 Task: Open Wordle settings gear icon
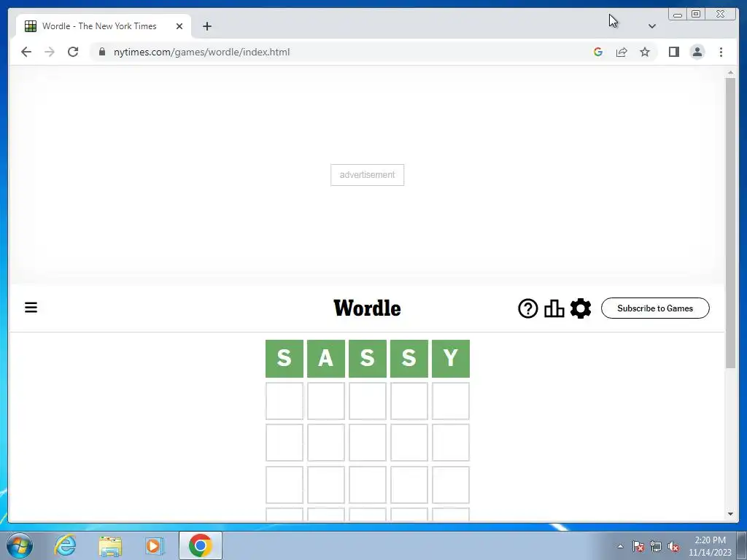coord(581,308)
